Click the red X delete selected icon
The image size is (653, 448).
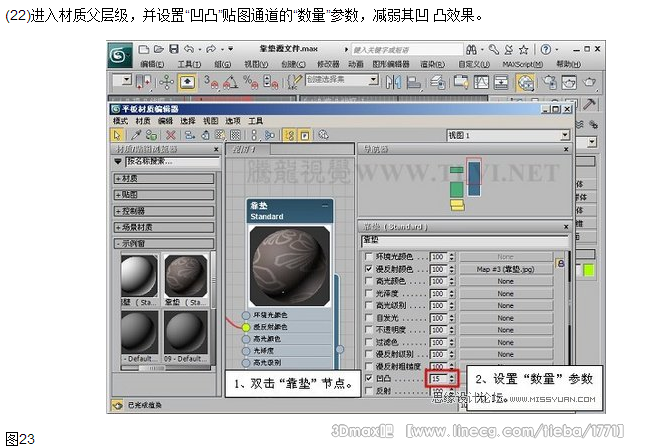click(x=170, y=135)
